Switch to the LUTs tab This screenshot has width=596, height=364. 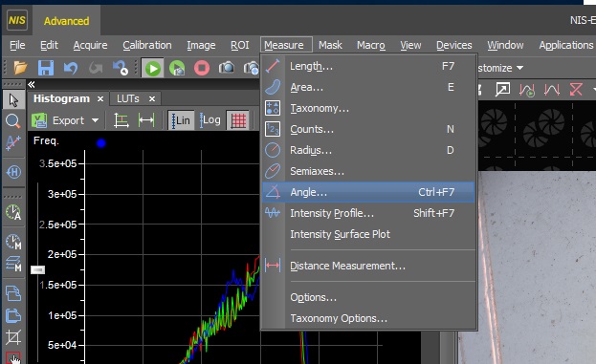tap(128, 98)
